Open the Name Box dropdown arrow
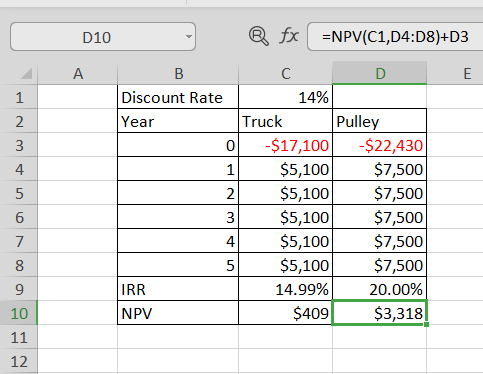The width and height of the screenshot is (483, 374). point(189,37)
